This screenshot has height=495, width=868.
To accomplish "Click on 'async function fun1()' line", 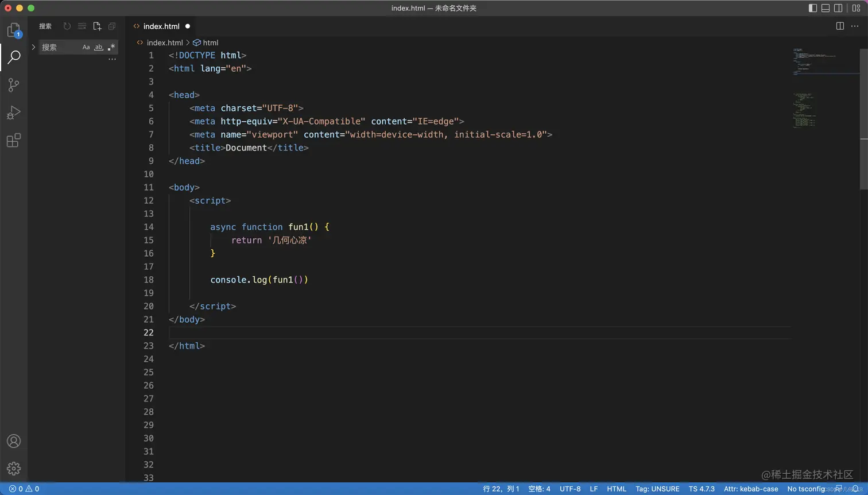I will 270,227.
